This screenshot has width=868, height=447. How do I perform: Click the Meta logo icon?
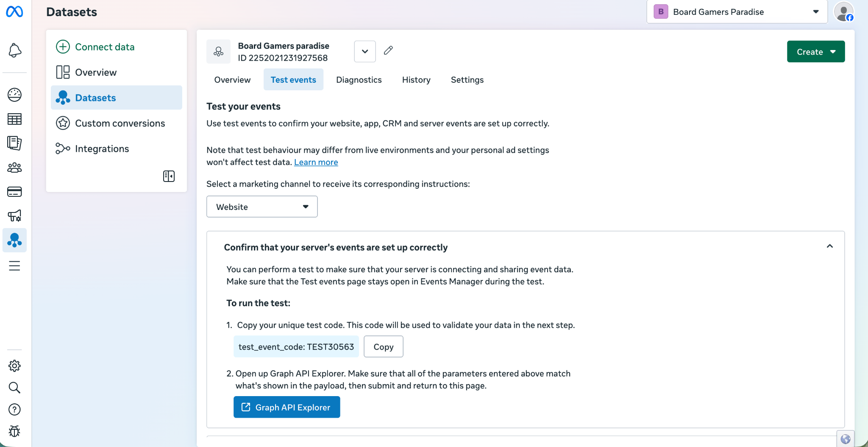pyautogui.click(x=14, y=12)
